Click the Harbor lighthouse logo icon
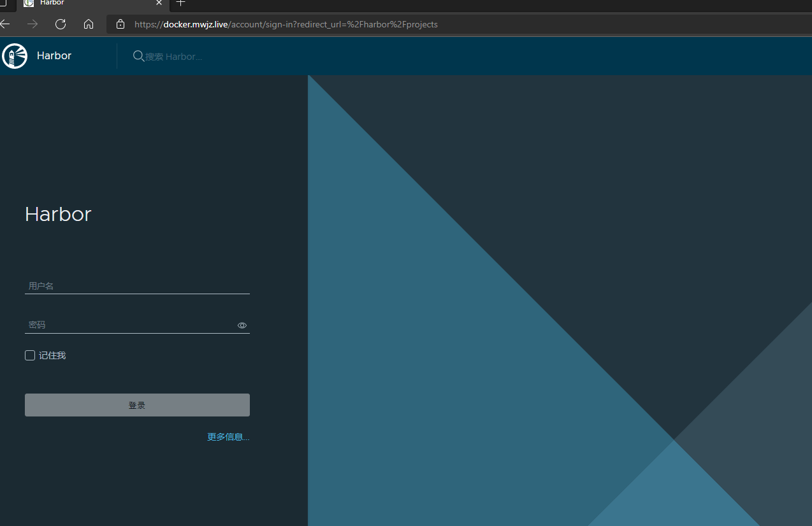 point(15,56)
